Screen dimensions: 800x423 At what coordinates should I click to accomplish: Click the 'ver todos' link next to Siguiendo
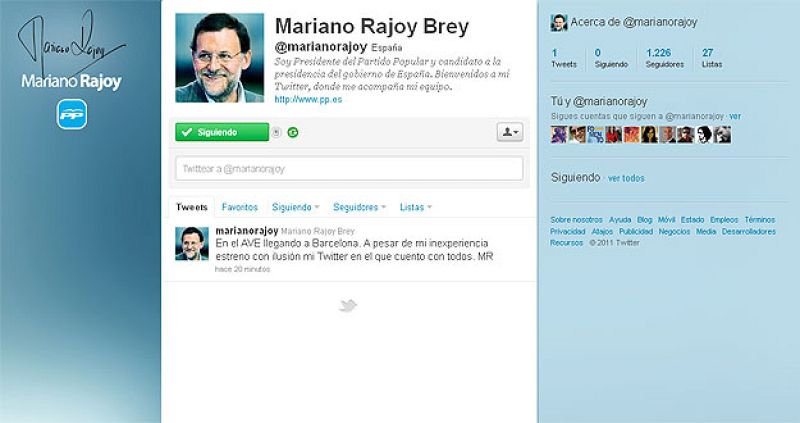coord(626,178)
